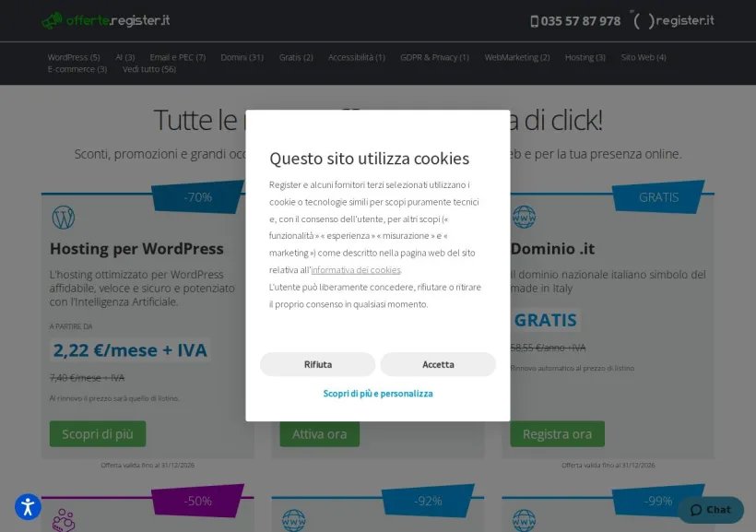Select the Email e PEC (7) category

point(177,57)
